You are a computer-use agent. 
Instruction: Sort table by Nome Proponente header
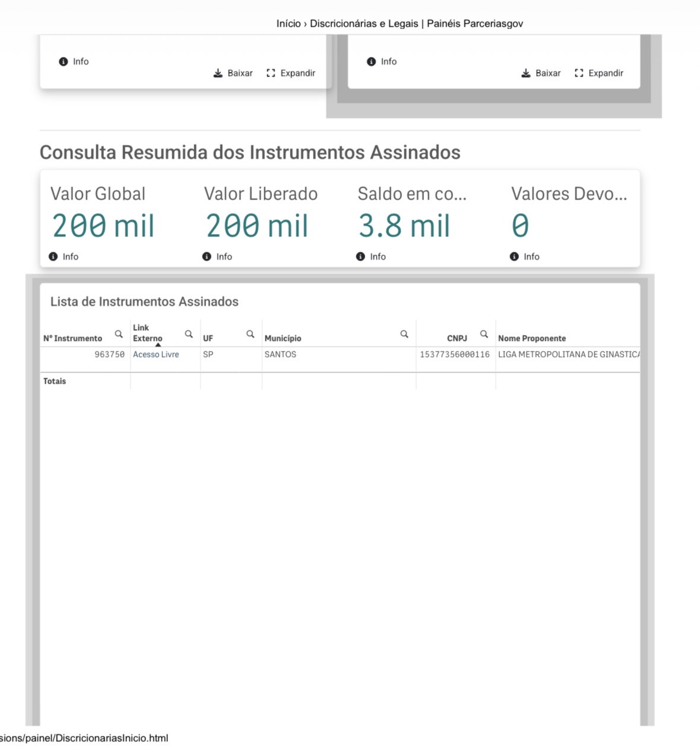(532, 339)
